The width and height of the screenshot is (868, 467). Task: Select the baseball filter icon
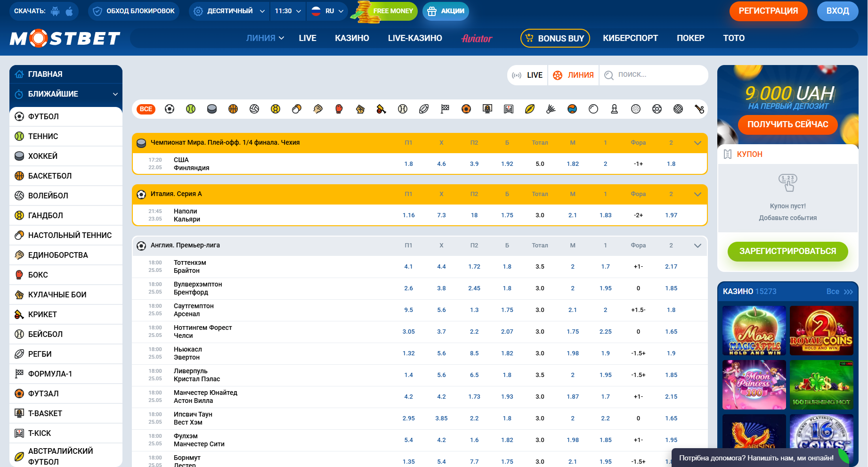point(403,109)
